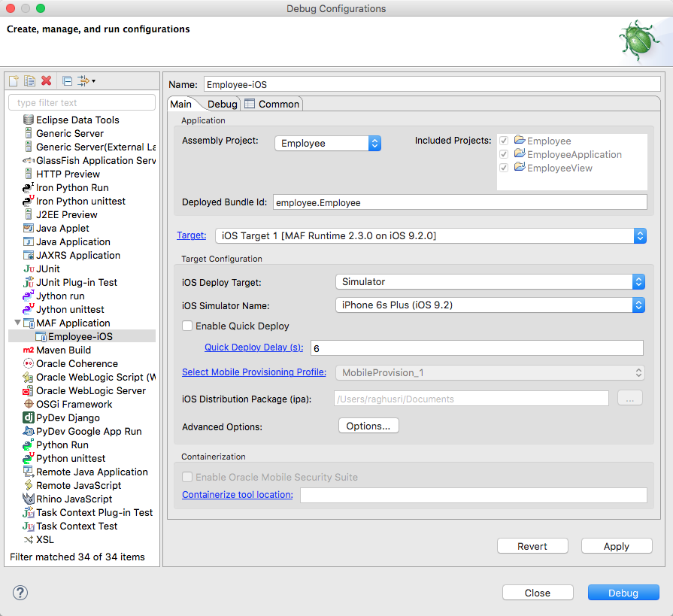This screenshot has width=673, height=616.
Task: Click the Eclipse Data Tools icon
Action: [x=29, y=120]
